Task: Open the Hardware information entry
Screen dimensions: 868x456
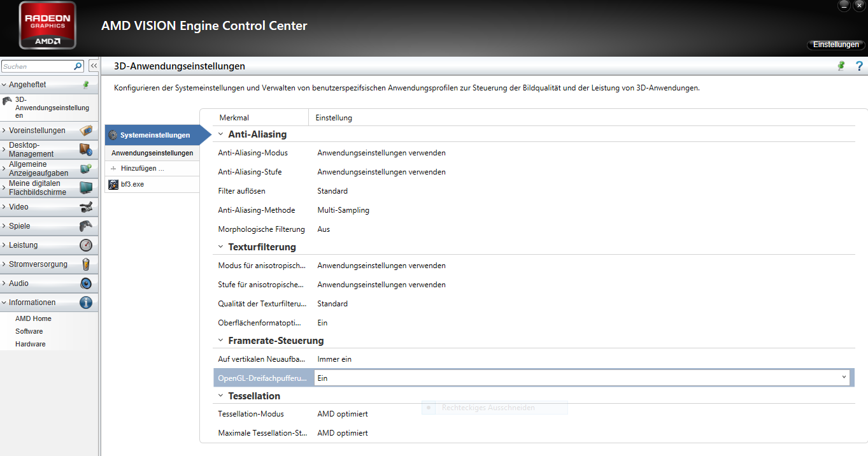Action: pos(31,344)
